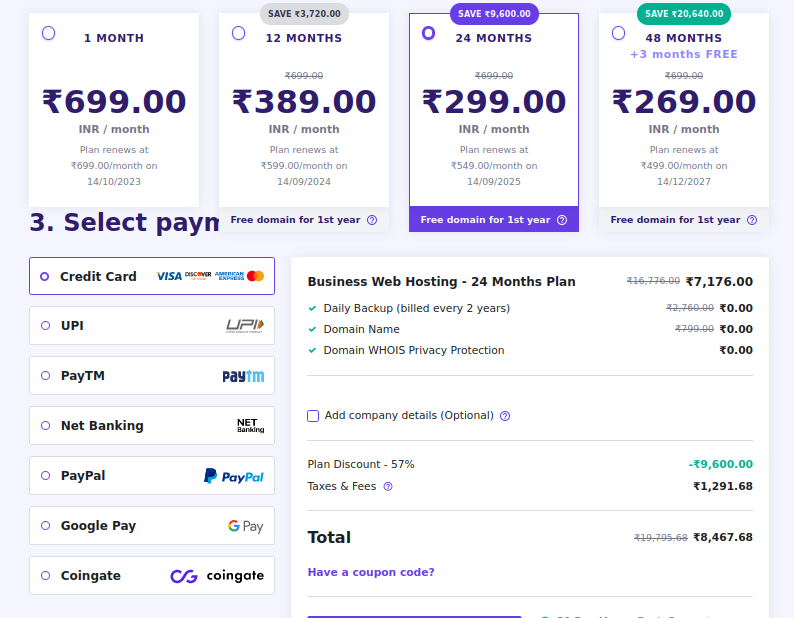Click the UPI logo icon
Viewport: 794px width, 618px height.
pos(244,326)
